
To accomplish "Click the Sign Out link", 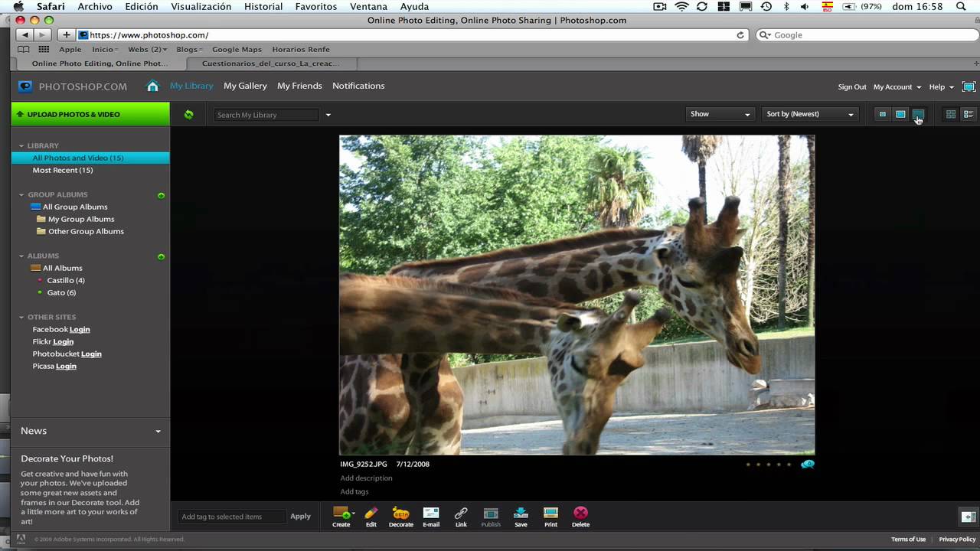I will coord(852,87).
